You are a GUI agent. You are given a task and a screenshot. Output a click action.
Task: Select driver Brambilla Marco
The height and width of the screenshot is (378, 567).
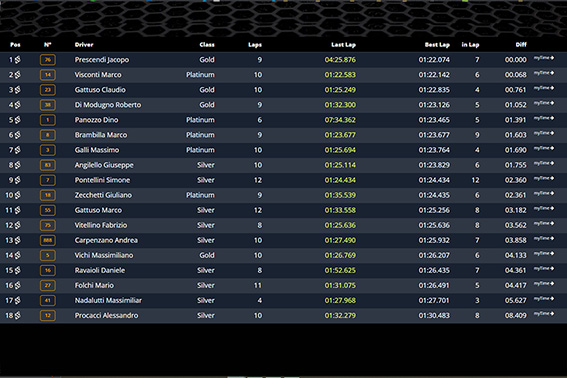tap(101, 135)
